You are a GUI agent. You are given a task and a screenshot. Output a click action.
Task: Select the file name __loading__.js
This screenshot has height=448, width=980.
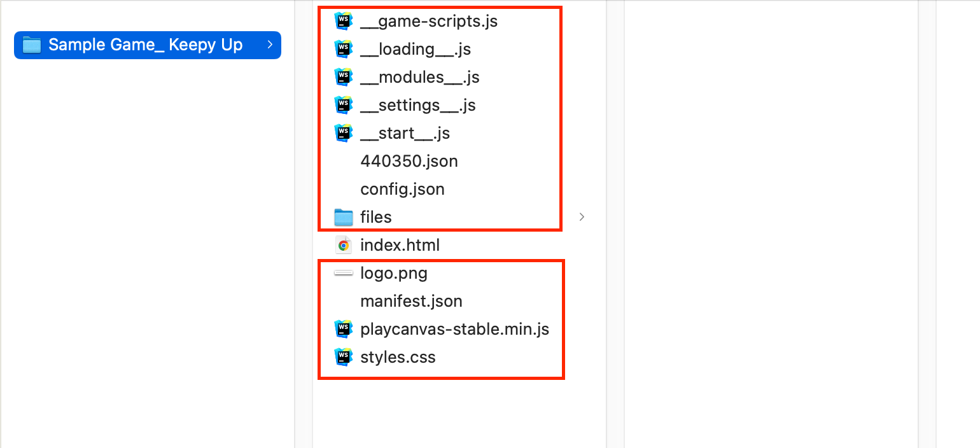tap(416, 49)
